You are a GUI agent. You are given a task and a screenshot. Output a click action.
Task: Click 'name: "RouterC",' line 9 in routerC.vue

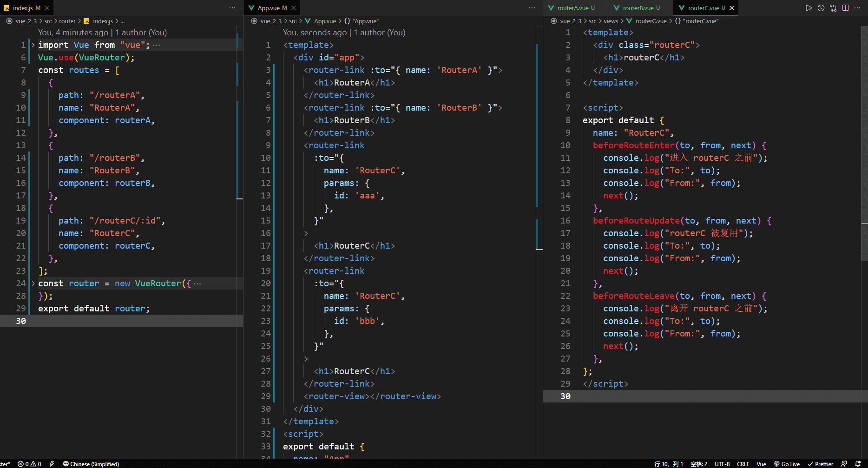tap(633, 133)
